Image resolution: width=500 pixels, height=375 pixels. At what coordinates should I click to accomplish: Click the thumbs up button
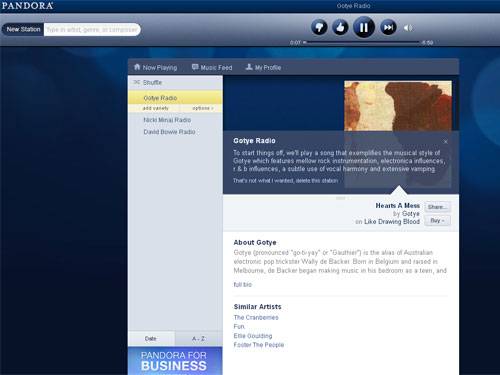(340, 27)
